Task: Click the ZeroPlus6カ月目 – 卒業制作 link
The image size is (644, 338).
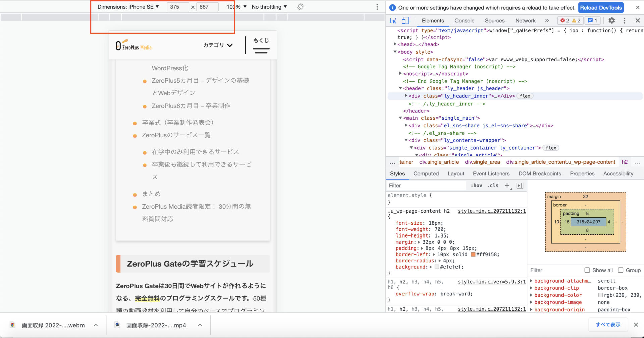Action: tap(191, 106)
